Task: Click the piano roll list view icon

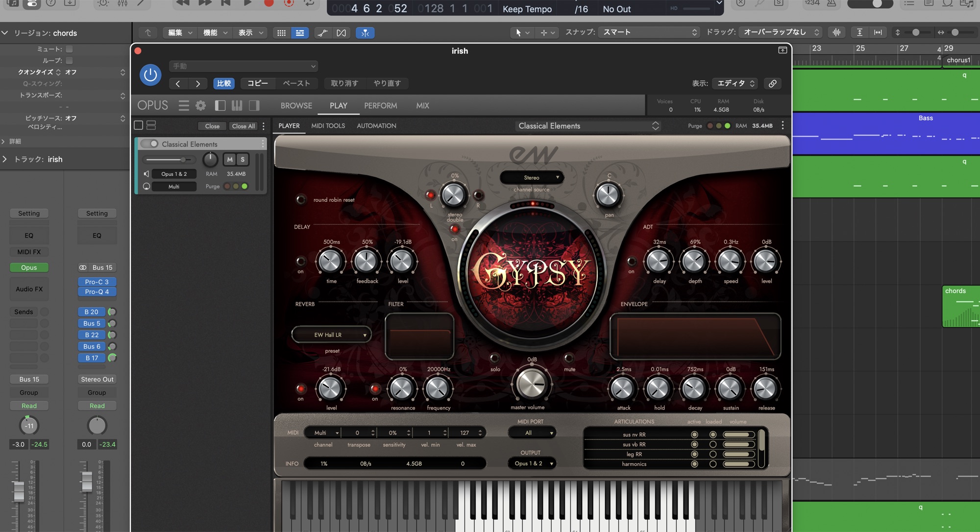Action: tap(299, 33)
